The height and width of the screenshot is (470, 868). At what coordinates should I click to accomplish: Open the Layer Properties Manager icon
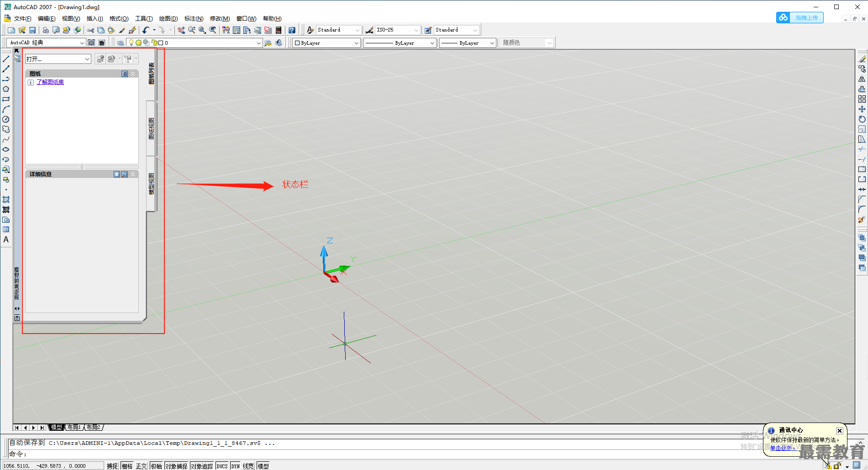click(120, 42)
